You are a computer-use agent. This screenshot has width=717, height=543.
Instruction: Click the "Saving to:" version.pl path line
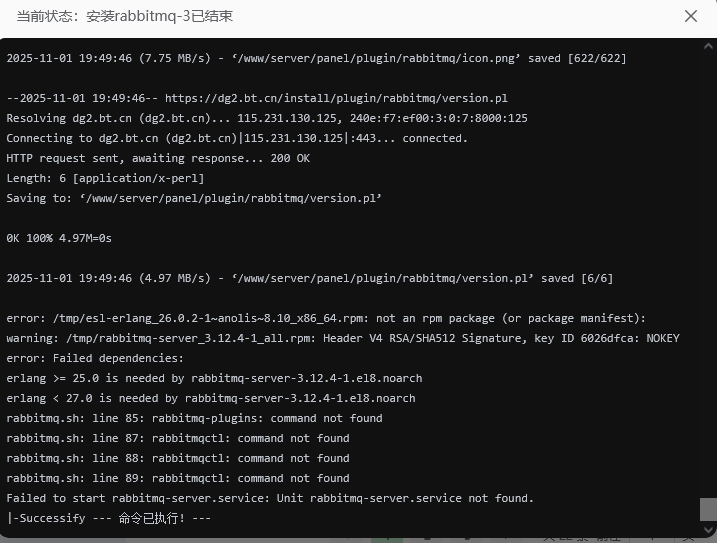194,198
